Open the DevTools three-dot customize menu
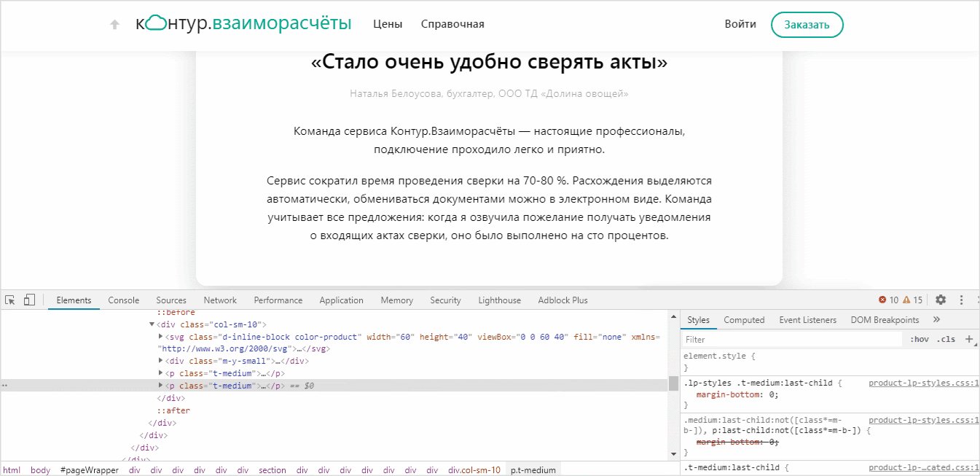The width and height of the screenshot is (980, 476). [x=961, y=300]
